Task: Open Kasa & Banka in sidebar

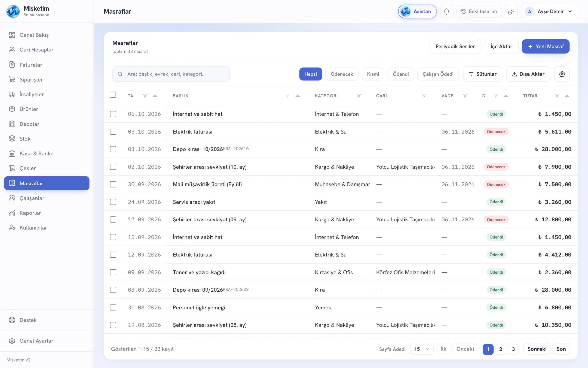Action: pos(47,153)
